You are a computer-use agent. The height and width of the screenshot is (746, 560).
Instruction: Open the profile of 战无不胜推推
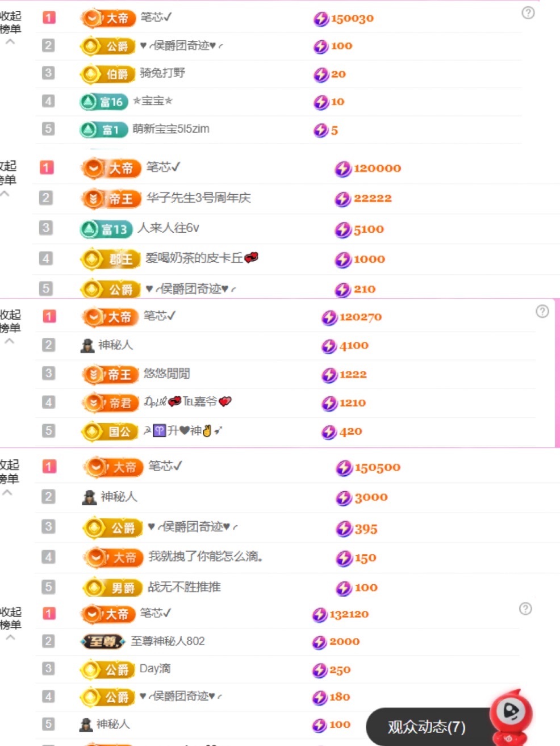click(184, 587)
